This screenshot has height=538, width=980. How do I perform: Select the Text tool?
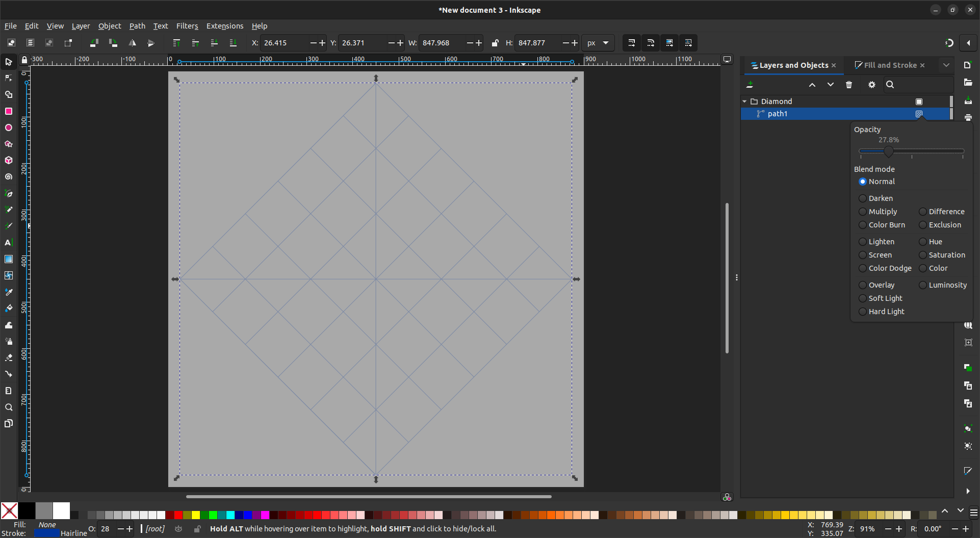(9, 242)
